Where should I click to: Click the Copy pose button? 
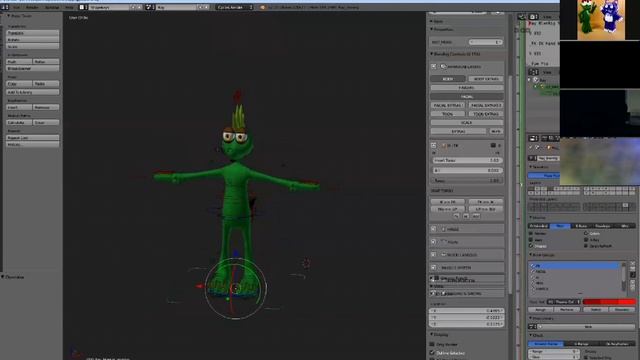(19, 84)
